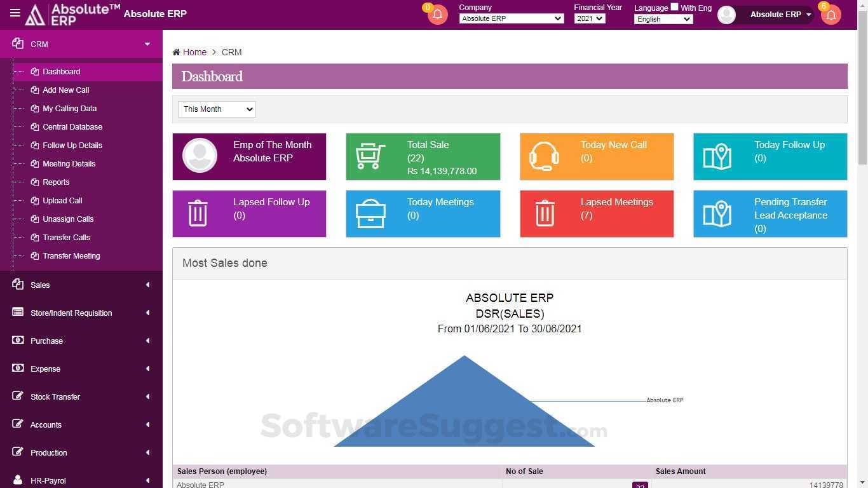Viewport: 868px width, 488px height.
Task: Click the briefcase icon on Today Meetings
Action: pyautogui.click(x=370, y=213)
